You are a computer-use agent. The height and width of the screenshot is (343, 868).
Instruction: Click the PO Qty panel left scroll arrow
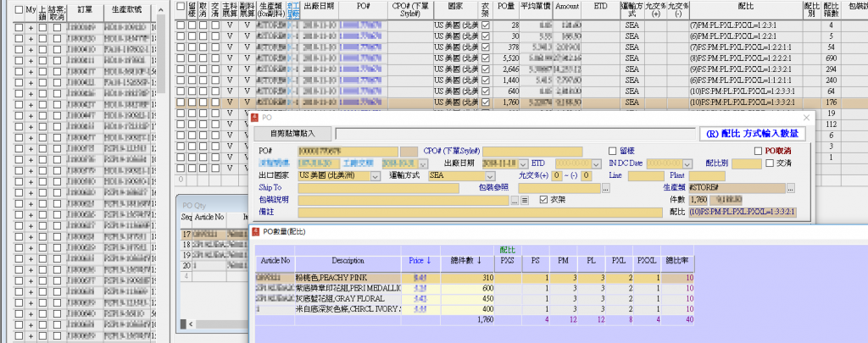tap(190, 324)
